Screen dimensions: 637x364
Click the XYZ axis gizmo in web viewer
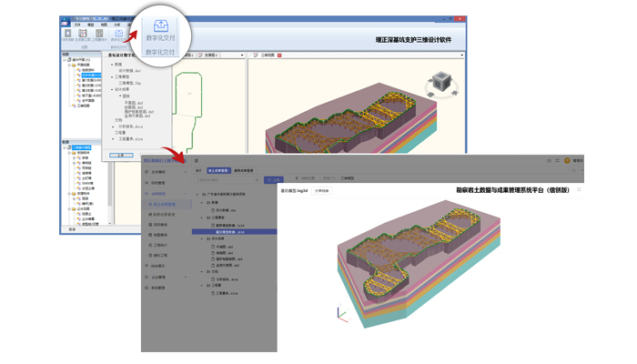pos(341,313)
